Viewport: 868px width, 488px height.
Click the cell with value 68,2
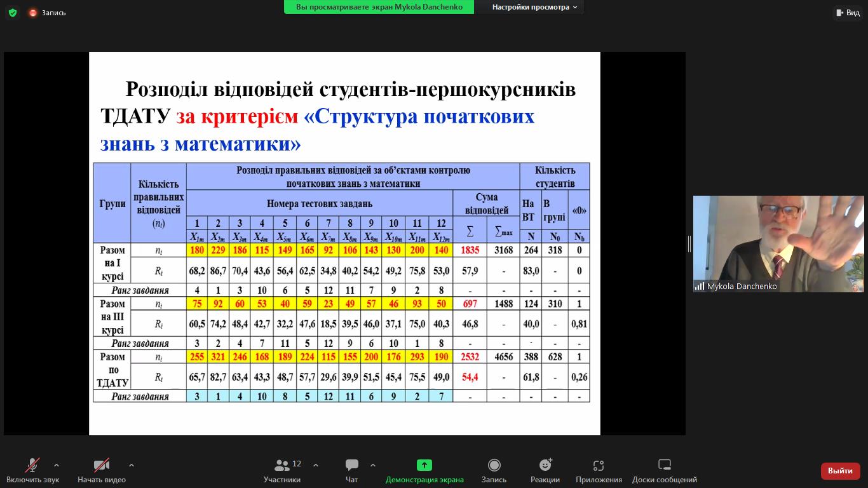(x=197, y=271)
